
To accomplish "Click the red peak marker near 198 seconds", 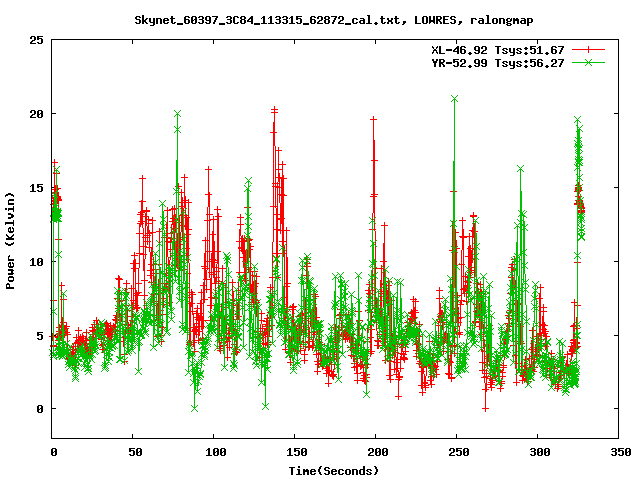I will coord(373,119).
